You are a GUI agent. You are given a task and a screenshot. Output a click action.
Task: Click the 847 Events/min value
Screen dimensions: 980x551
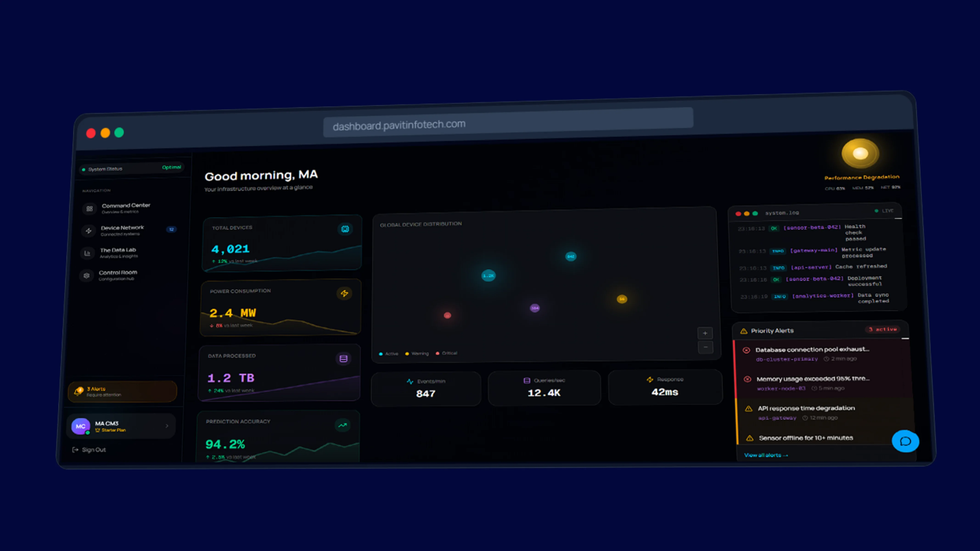coord(425,394)
